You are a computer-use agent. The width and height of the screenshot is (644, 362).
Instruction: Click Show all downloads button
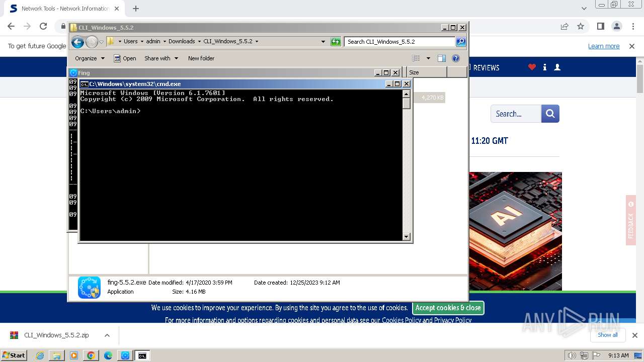point(608,335)
